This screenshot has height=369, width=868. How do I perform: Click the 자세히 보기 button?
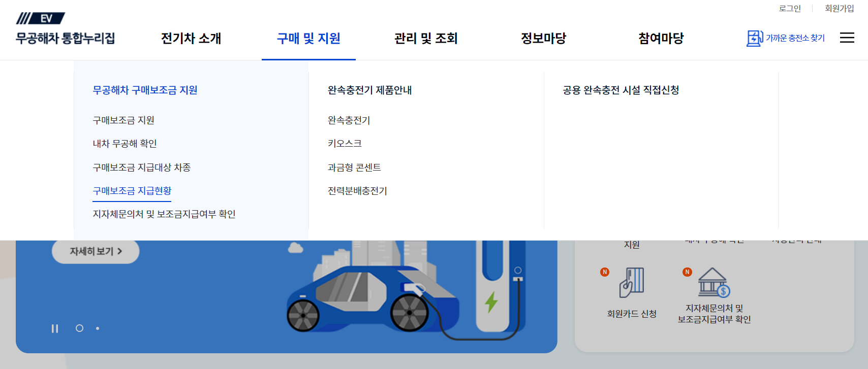(x=95, y=251)
